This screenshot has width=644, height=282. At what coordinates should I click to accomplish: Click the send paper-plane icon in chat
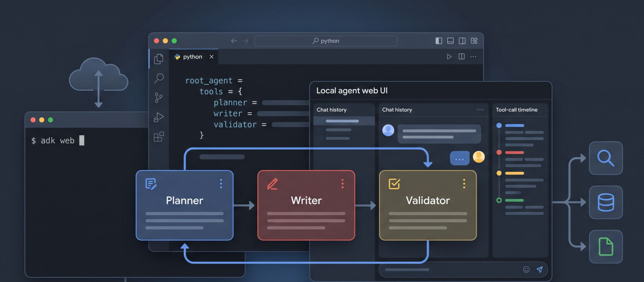coord(540,269)
